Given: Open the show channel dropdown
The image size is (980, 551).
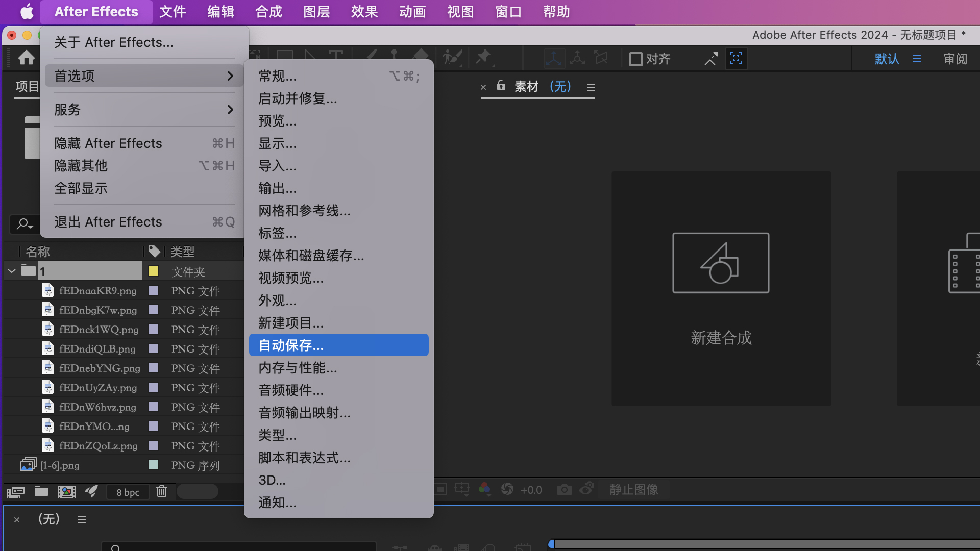Looking at the screenshot, I should pos(485,489).
